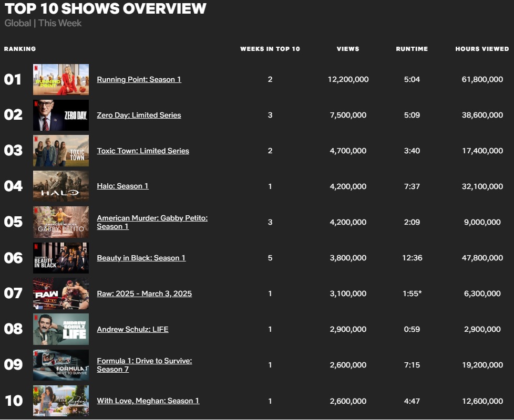The image size is (514, 420).
Task: Select the rank number 07
Action: (13, 293)
